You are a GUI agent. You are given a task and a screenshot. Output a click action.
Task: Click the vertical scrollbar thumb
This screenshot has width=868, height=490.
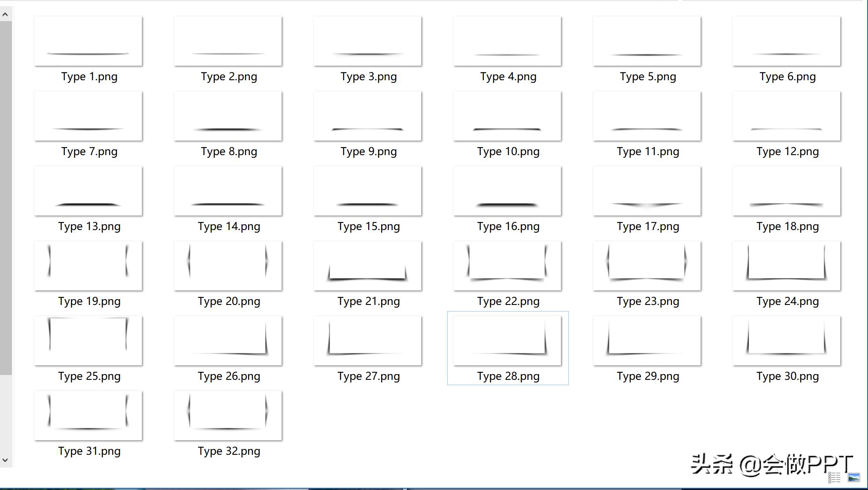5,198
